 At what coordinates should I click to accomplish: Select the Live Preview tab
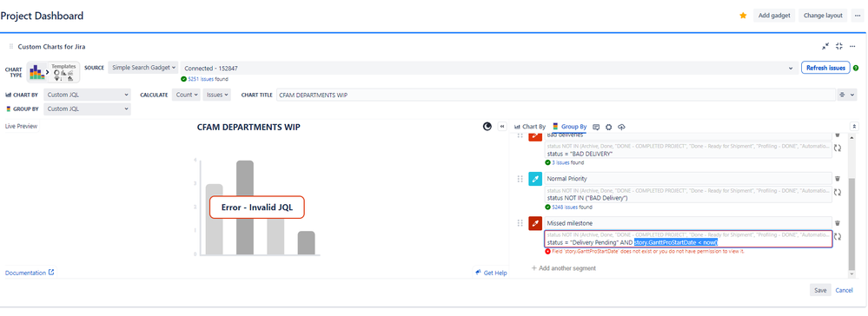[x=21, y=126]
